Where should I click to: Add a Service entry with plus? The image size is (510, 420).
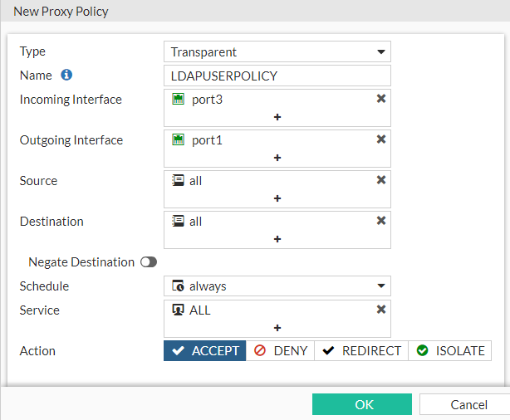(277, 328)
